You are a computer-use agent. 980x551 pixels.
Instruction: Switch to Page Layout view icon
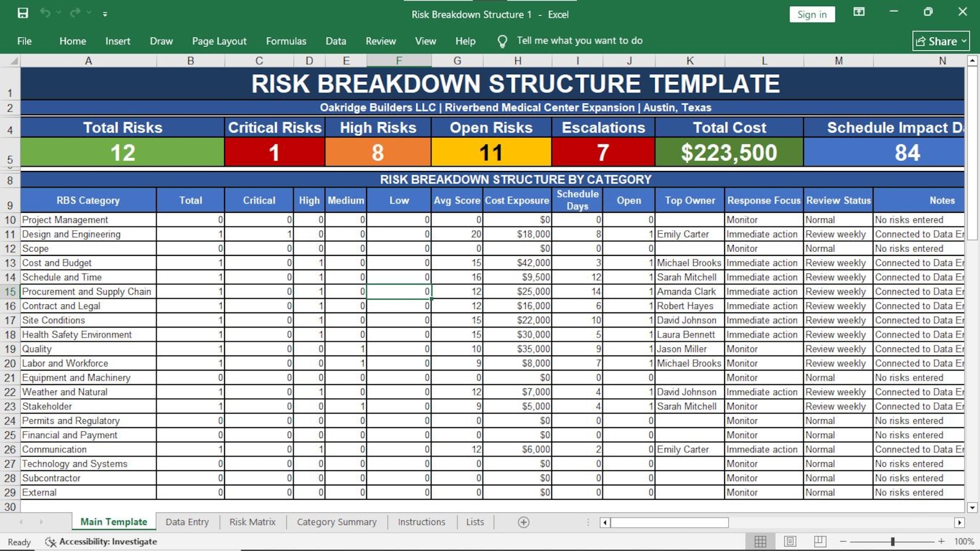(790, 542)
